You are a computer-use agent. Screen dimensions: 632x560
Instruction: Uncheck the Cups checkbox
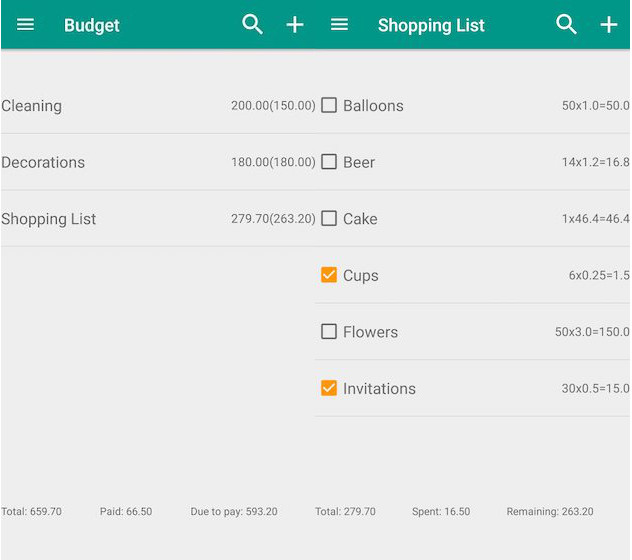click(x=329, y=275)
